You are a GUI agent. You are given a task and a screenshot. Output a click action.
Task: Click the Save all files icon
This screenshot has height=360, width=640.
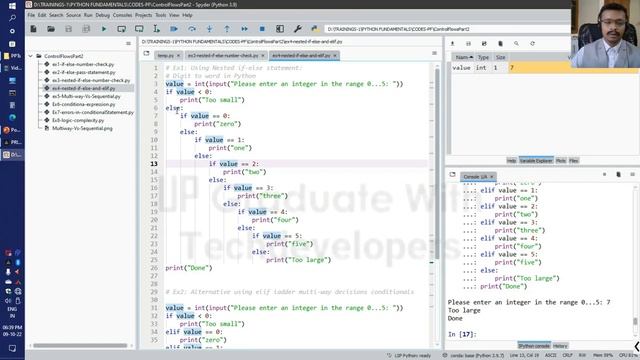click(x=86, y=29)
